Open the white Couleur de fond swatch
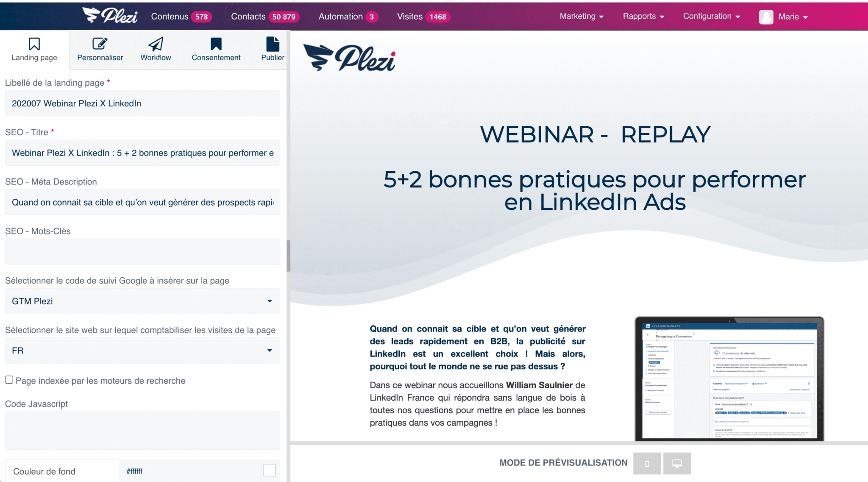 tap(270, 470)
